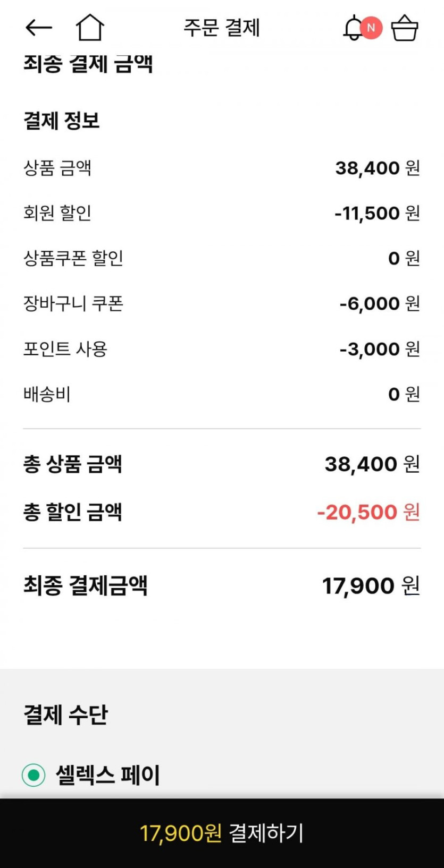Click the red -20,500 원 discount amount
The width and height of the screenshot is (444, 868).
[368, 513]
